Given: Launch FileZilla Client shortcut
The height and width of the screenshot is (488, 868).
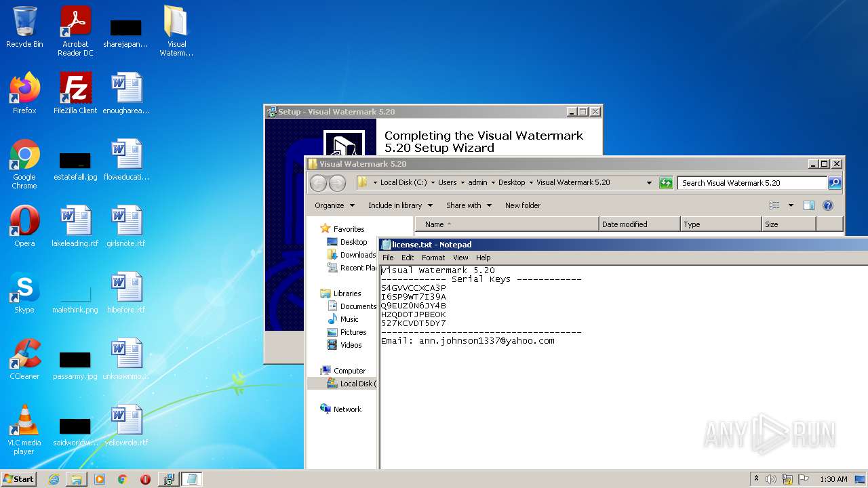Looking at the screenshot, I should 75,94.
